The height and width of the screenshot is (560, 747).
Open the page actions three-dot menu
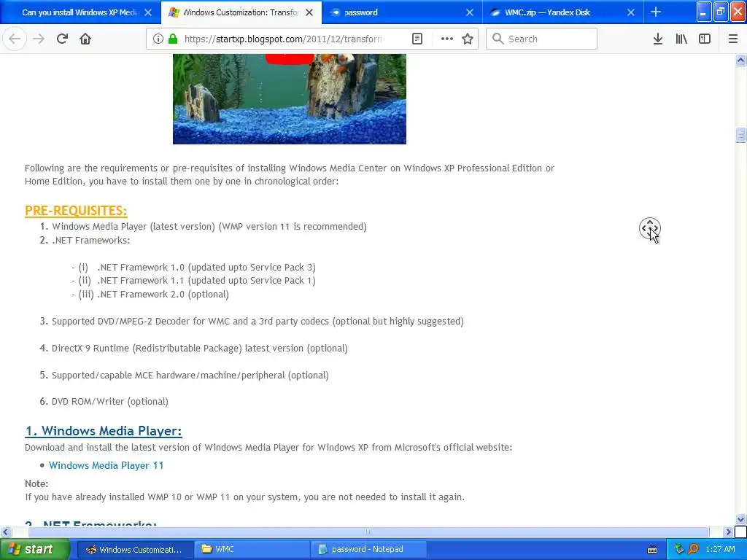(x=447, y=39)
